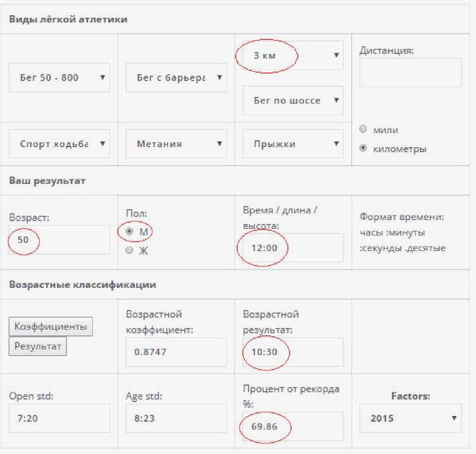
Task: Open the Бег 50 - 800 dropdown
Action: pyautogui.click(x=59, y=78)
